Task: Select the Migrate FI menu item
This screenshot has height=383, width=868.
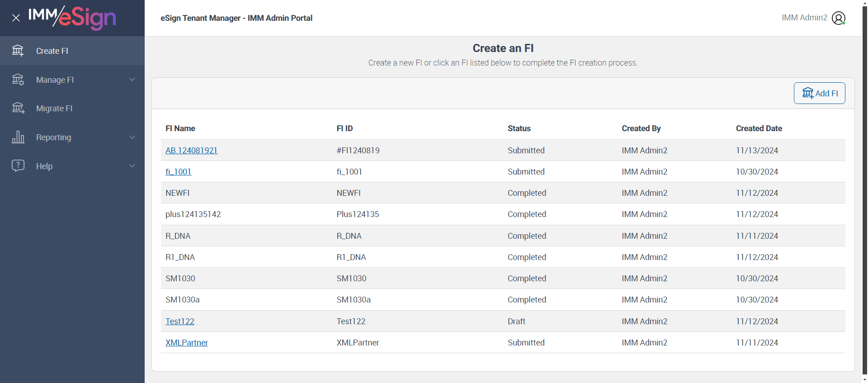Action: point(54,109)
